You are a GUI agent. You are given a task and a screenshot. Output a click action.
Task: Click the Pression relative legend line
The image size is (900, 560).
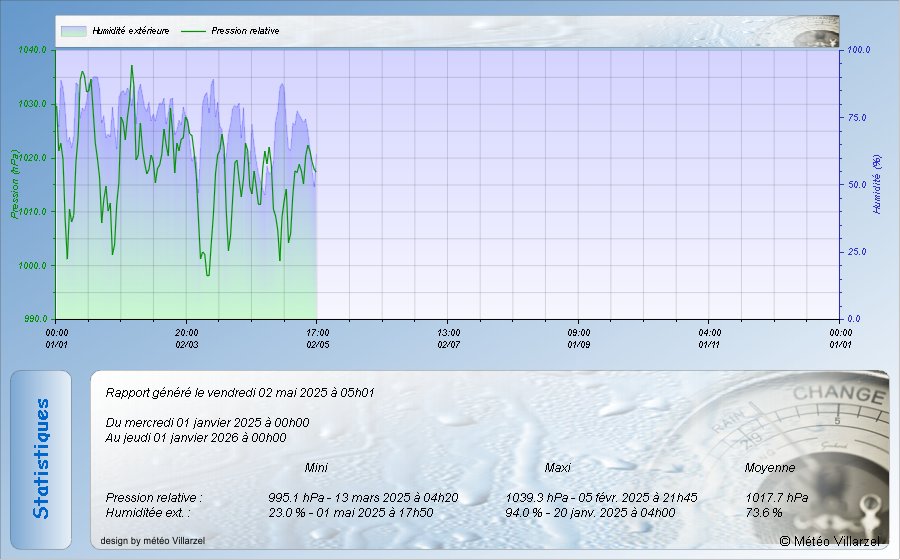[193, 31]
